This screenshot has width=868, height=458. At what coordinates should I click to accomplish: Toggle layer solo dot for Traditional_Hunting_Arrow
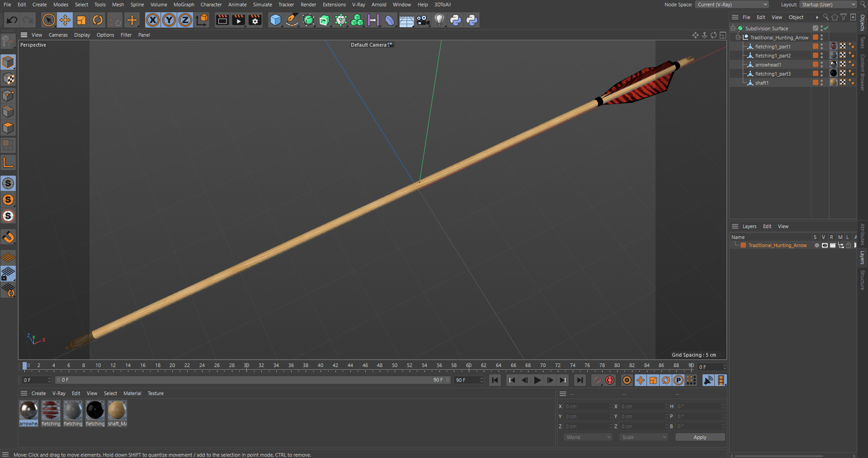click(x=816, y=245)
